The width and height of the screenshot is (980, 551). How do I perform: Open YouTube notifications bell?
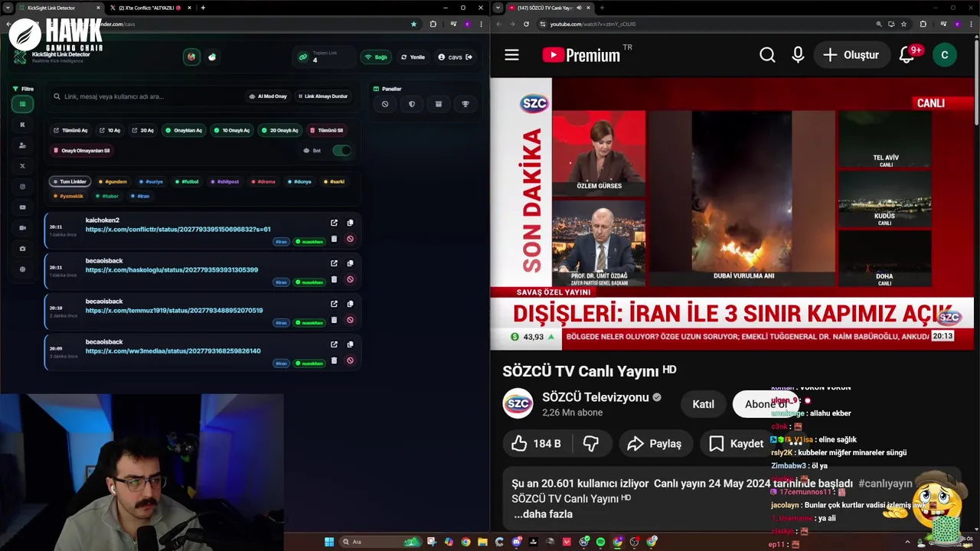(907, 55)
